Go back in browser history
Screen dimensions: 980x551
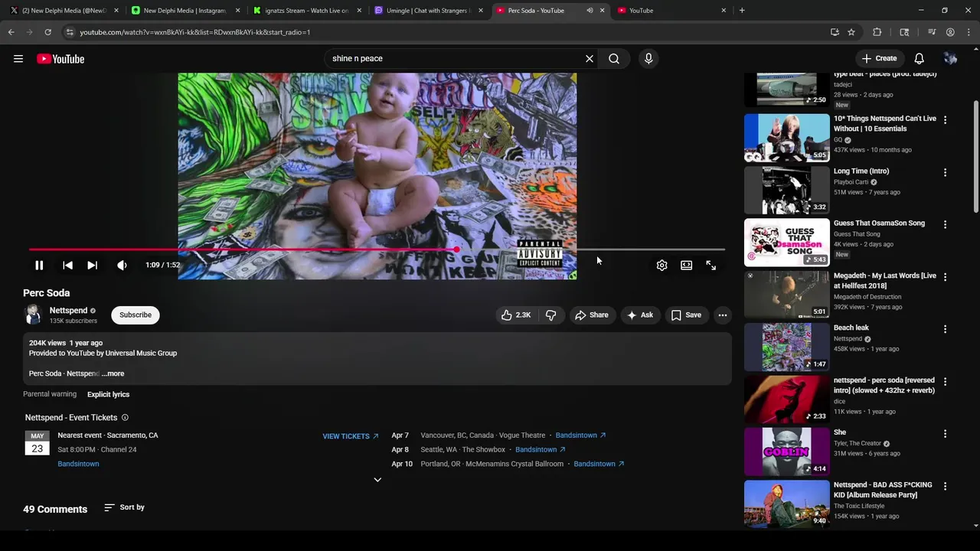click(x=11, y=32)
